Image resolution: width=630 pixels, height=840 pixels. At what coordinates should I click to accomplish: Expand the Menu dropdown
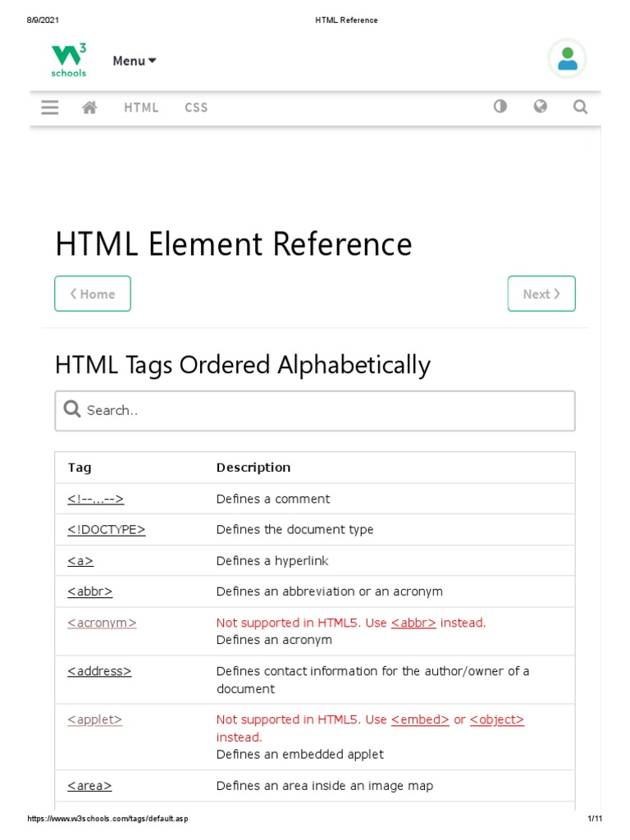tap(135, 61)
